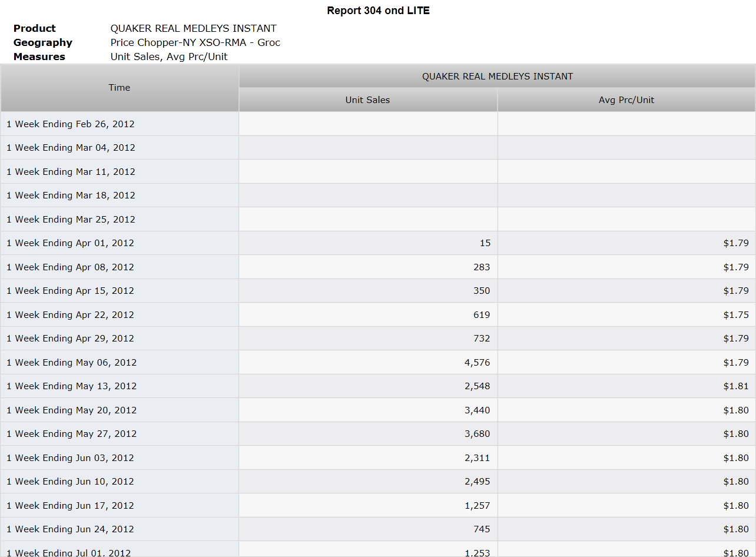Select row 1 Week Ending Mar 11, 2012
The width and height of the screenshot is (756, 557).
[x=378, y=172]
